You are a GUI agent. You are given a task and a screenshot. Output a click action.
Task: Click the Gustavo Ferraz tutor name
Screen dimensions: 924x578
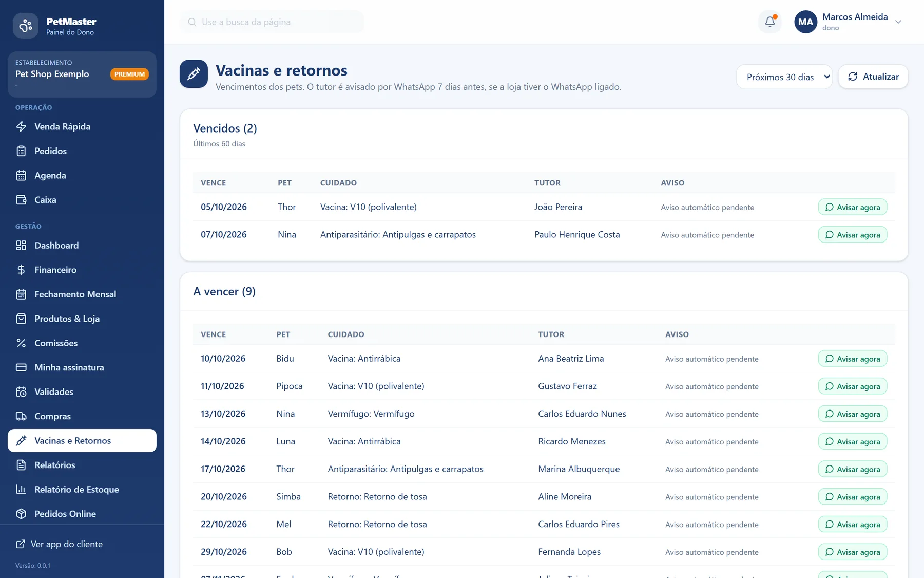tap(567, 386)
